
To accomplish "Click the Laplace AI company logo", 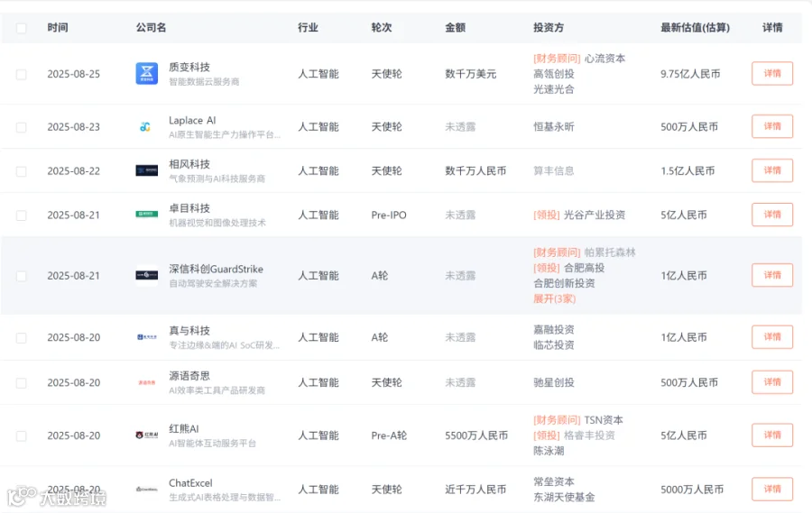I will pyautogui.click(x=146, y=127).
